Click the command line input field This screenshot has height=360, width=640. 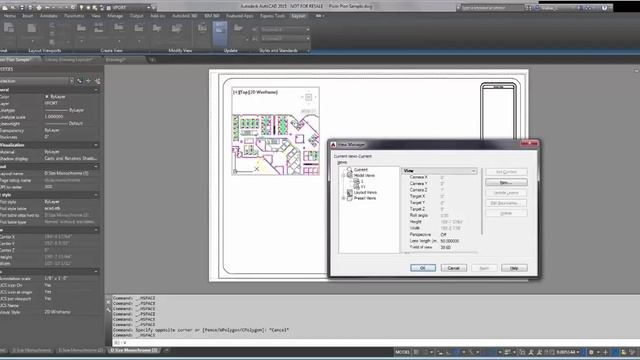click(376, 342)
